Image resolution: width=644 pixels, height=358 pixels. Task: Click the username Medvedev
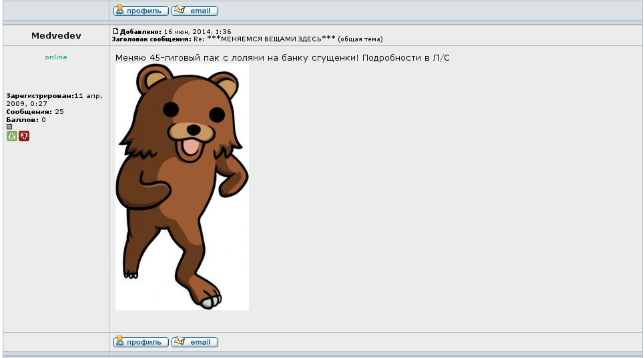(x=56, y=36)
